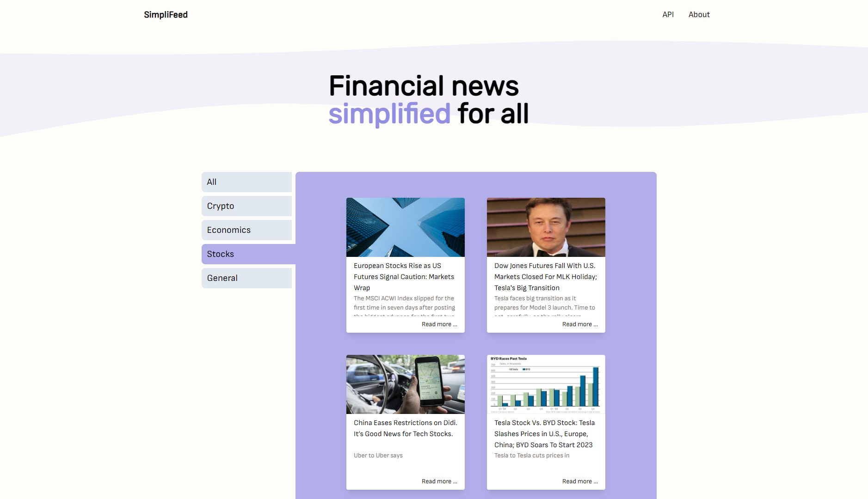Read more on Dow Jones Futures article
Screen dimensions: 868x499
pos(580,324)
